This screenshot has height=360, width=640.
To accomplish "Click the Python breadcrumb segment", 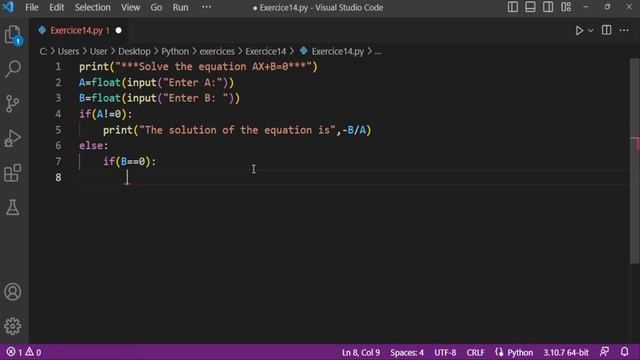I will tap(175, 51).
